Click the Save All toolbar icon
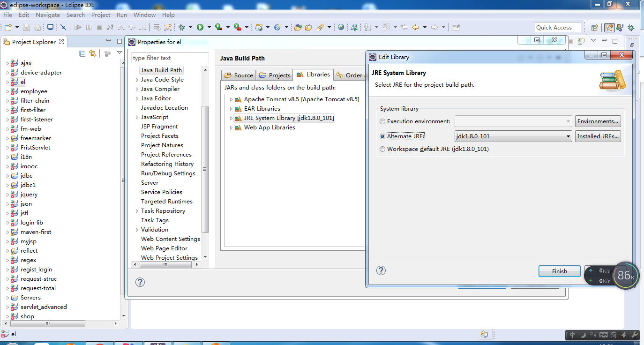This screenshot has height=345, width=644. coord(37,28)
